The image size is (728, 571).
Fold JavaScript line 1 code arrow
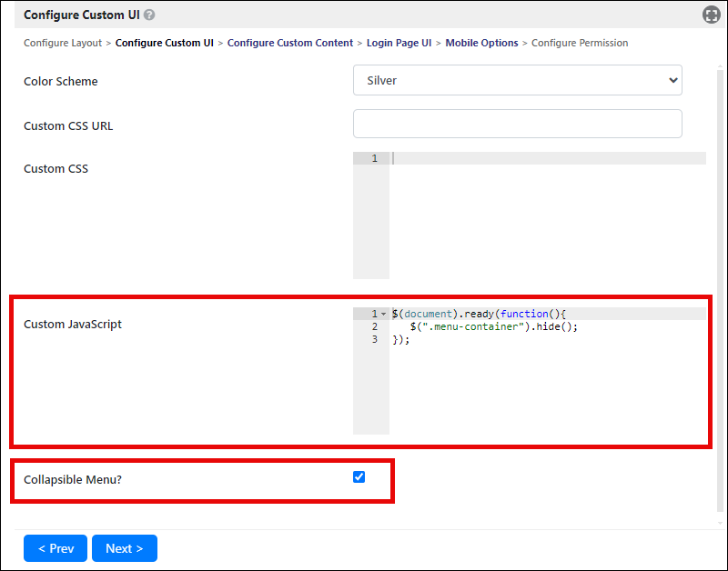coord(383,314)
